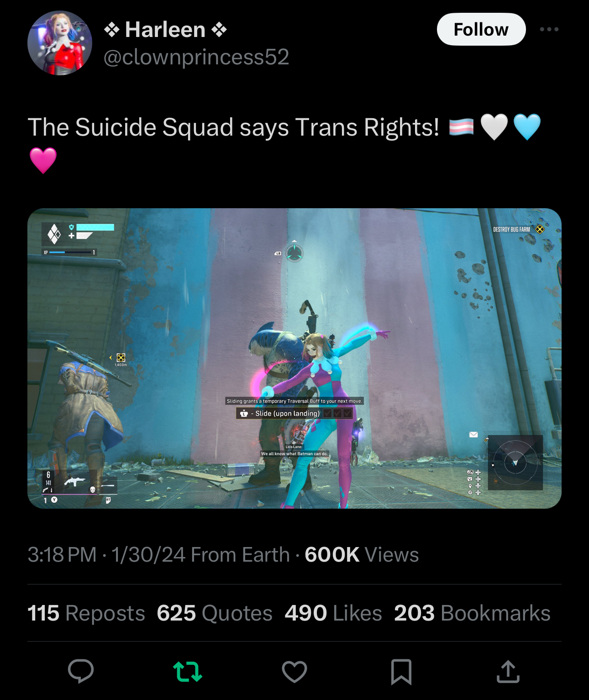Open the game screenshot image
589x700 pixels.
click(294, 358)
